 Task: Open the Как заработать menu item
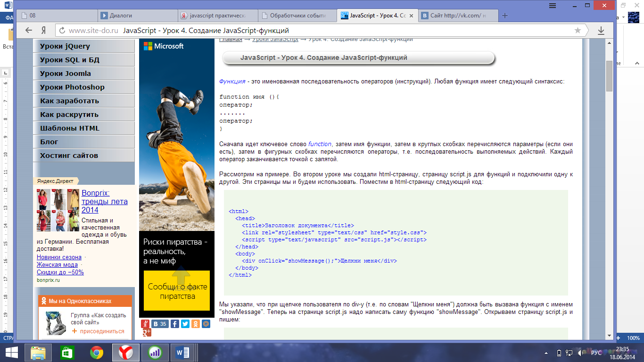click(x=83, y=101)
